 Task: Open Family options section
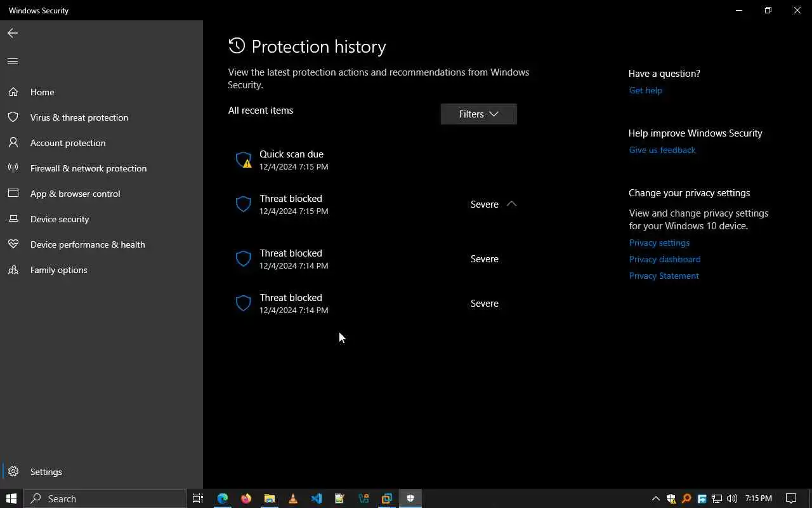tap(101, 270)
